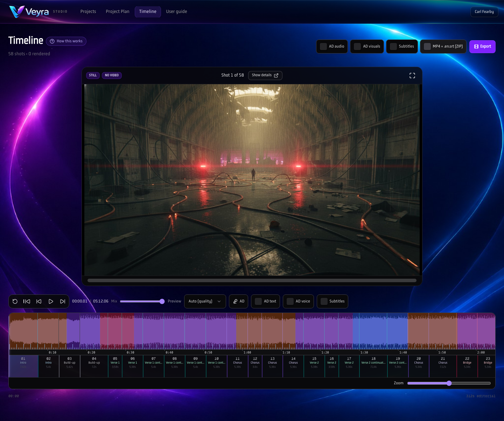Click the AD microphone button
This screenshot has height=421, width=504.
[x=239, y=301]
